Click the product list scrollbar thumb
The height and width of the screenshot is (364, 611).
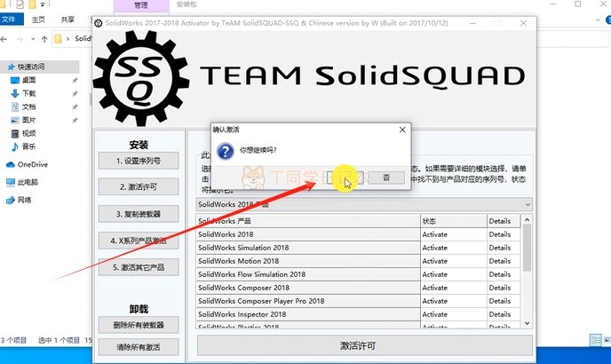pos(527,248)
